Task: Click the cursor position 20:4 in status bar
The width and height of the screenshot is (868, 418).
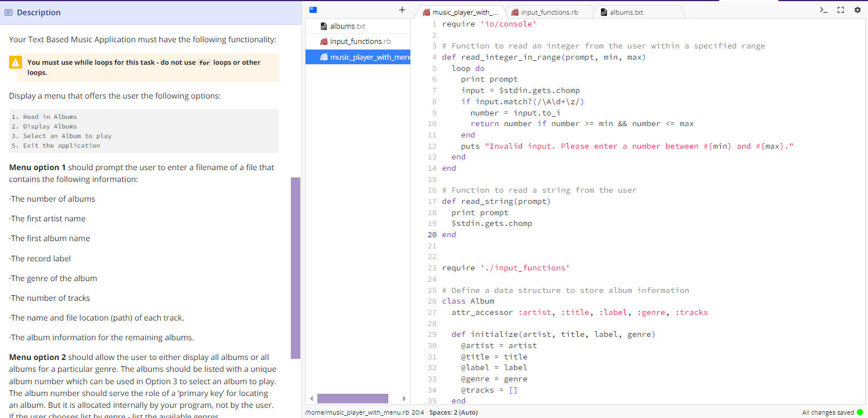Action: click(x=418, y=412)
